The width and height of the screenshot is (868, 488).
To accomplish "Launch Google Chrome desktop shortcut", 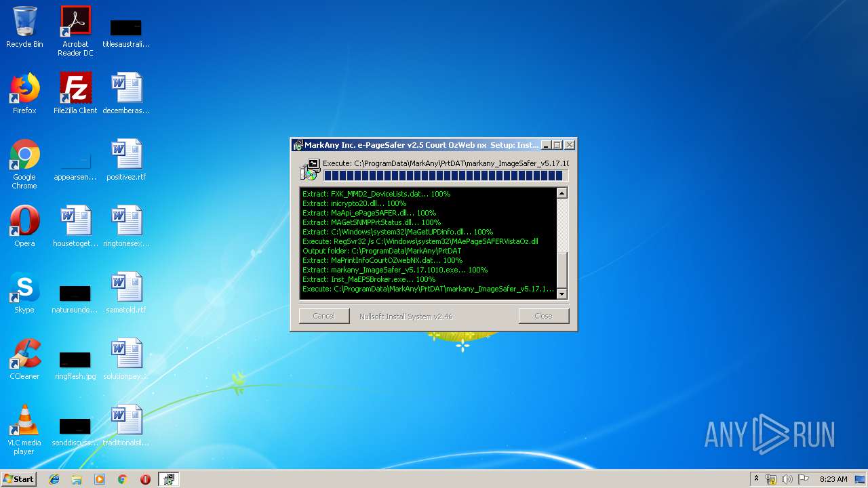I will (24, 165).
